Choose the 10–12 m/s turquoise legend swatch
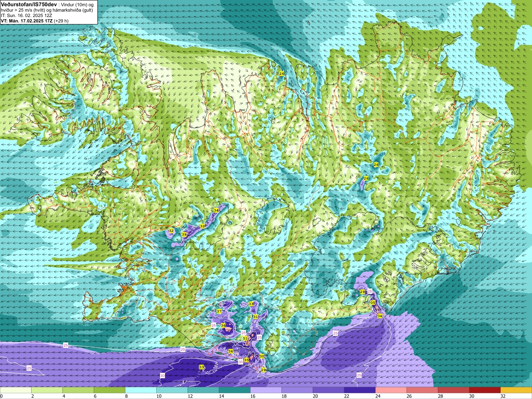 tap(172, 390)
